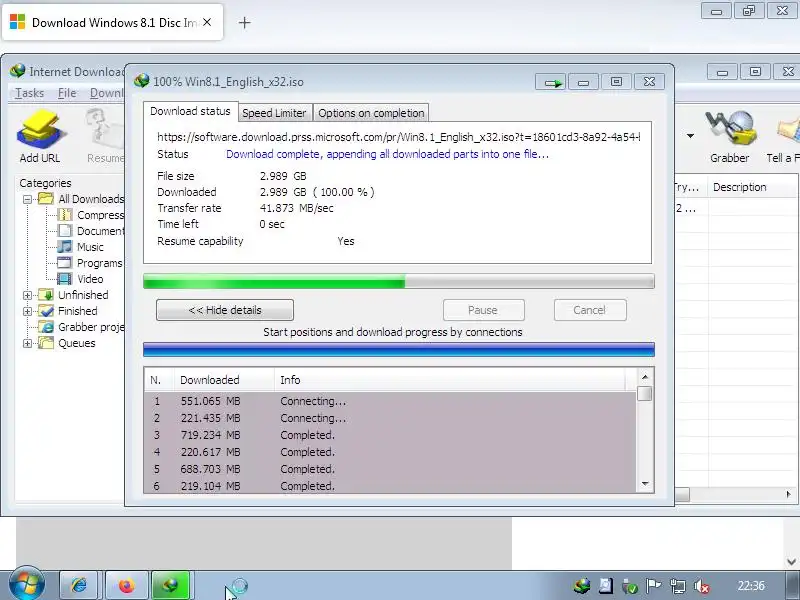Select connection row 1 with 551.065 MB
800x600 pixels.
(x=390, y=401)
